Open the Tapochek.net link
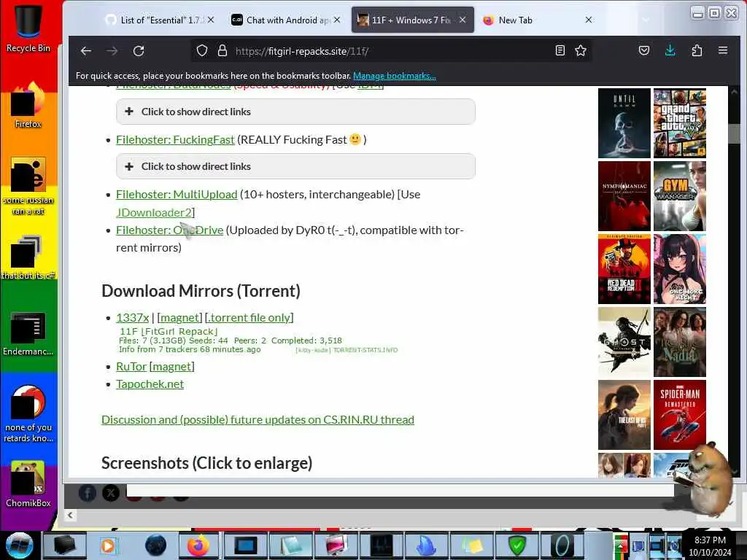Viewport: 747px width, 560px height. point(150,384)
